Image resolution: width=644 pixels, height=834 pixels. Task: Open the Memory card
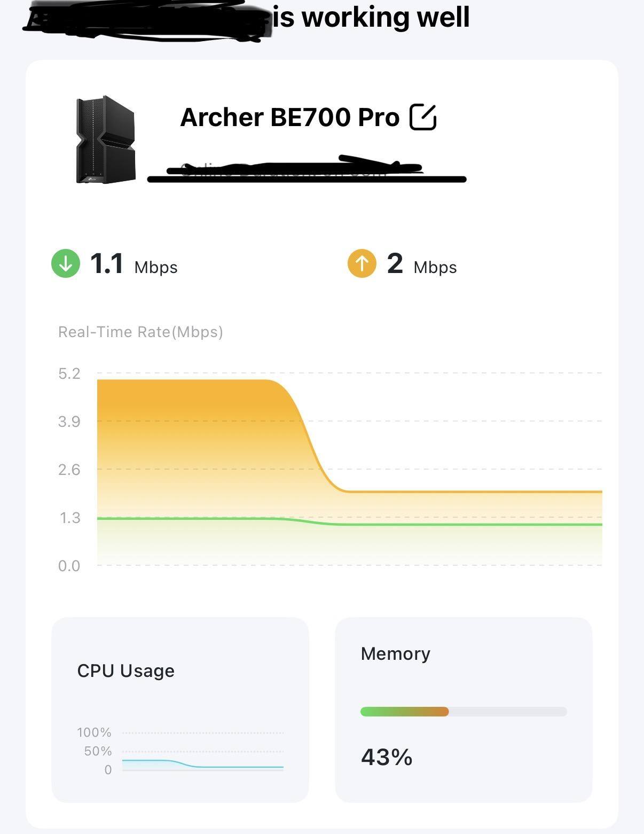(464, 710)
